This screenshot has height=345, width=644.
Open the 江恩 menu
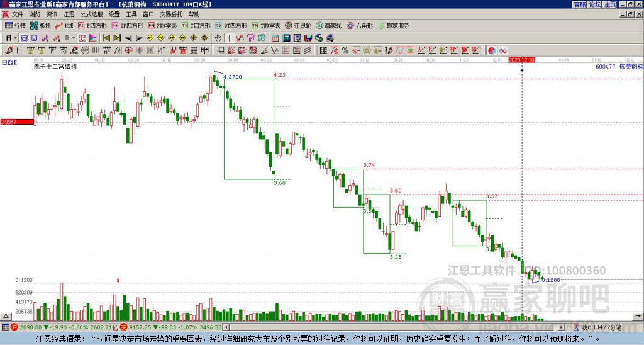pos(69,14)
